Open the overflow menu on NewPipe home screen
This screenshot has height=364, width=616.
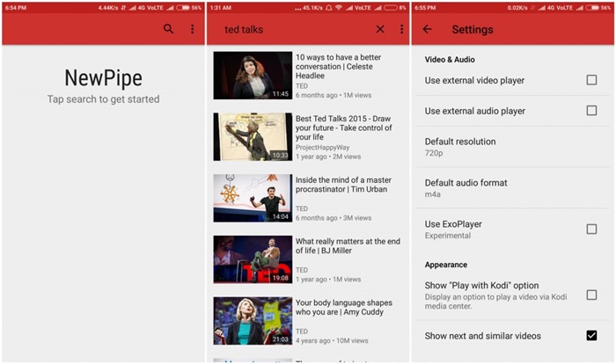point(193,29)
